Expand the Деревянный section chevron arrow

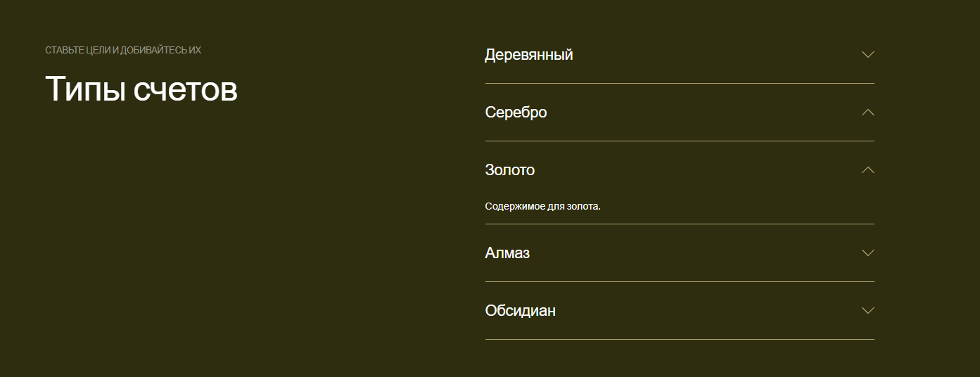867,54
